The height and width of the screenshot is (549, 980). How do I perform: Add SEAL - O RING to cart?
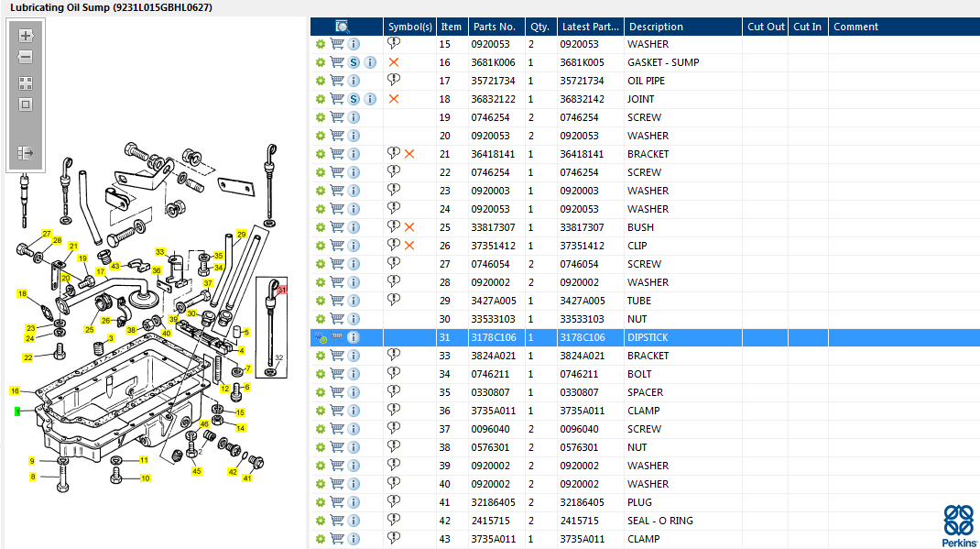337,520
